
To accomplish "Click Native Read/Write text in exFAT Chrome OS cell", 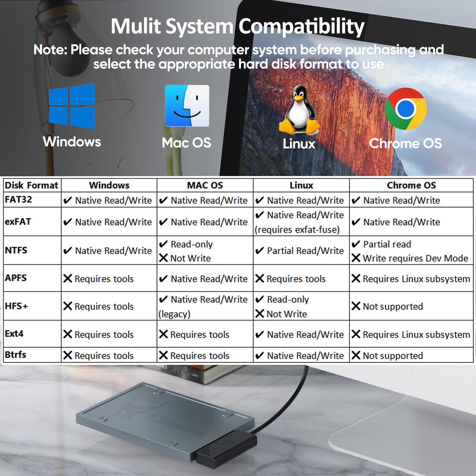I will pos(402,222).
